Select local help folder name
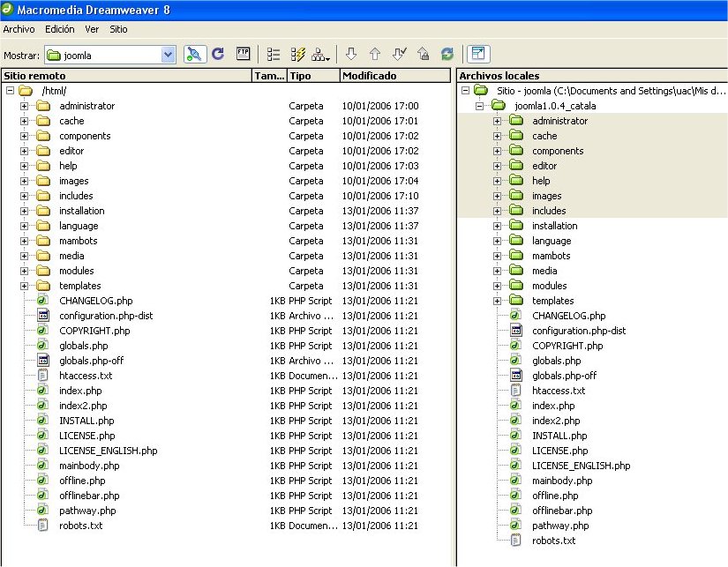Viewport: 728px width, 567px height. (x=541, y=181)
